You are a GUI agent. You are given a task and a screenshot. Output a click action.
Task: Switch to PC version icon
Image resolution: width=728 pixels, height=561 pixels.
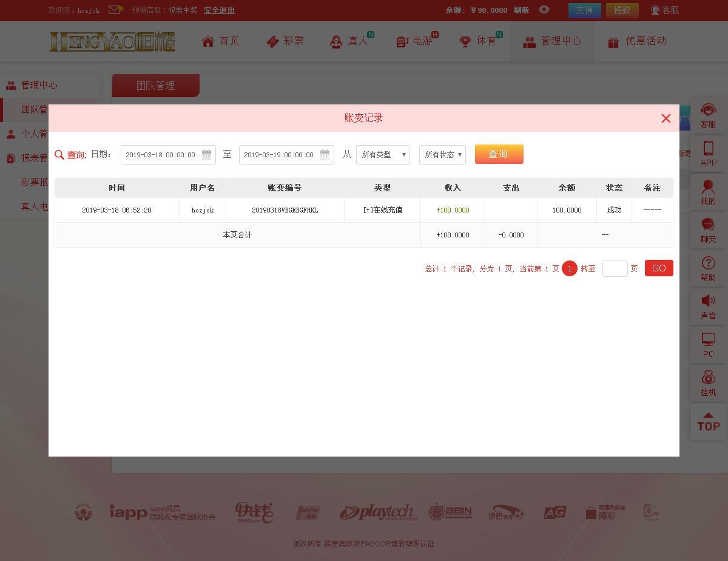(708, 340)
